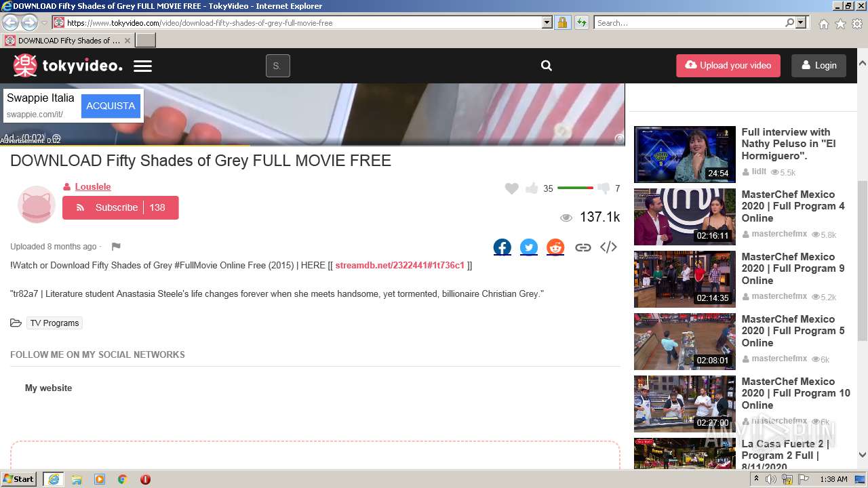
Task: Click the refresh page icon
Action: pyautogui.click(x=581, y=22)
